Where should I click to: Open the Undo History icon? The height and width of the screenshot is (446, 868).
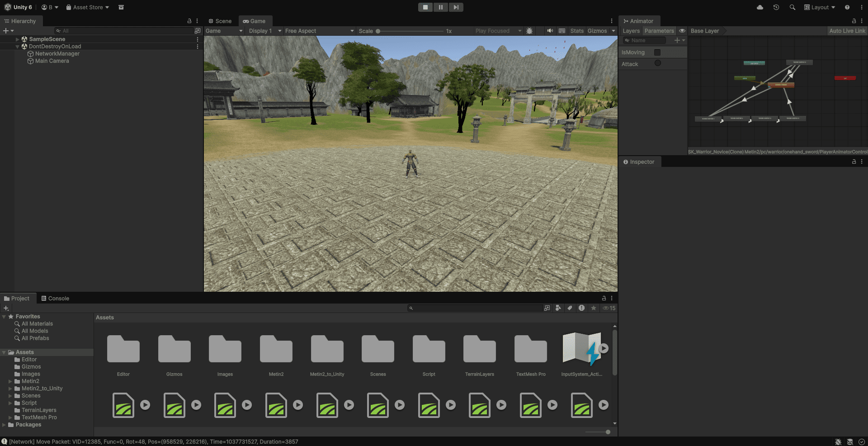[x=776, y=7]
